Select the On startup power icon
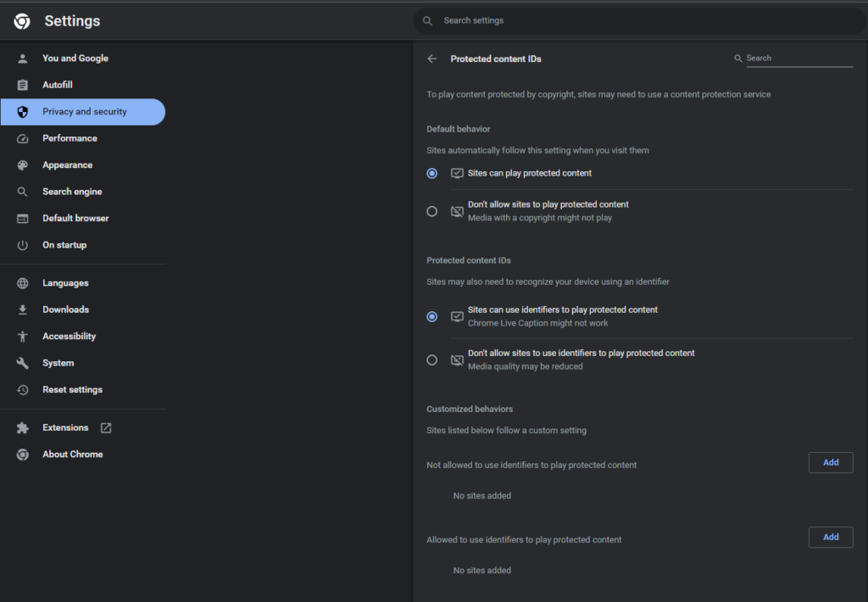This screenshot has width=868, height=602. [x=24, y=244]
